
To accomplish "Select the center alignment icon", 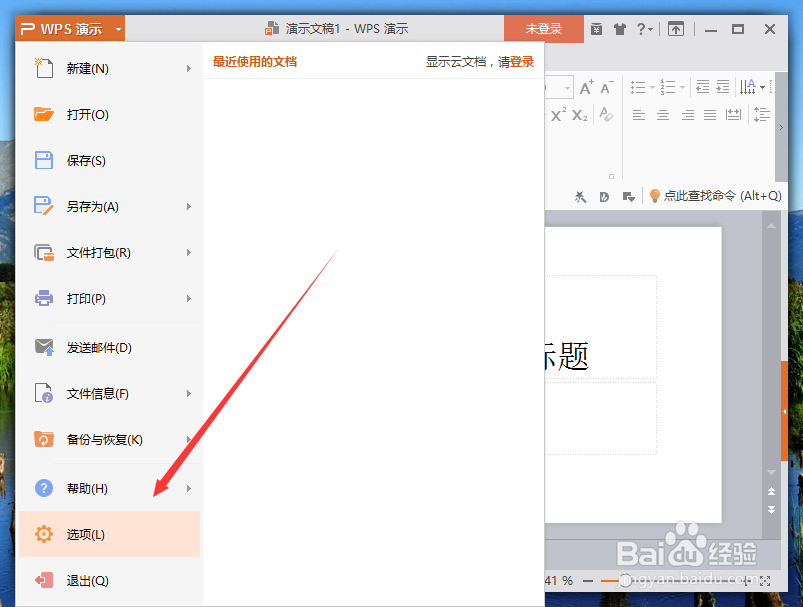I will tap(662, 114).
